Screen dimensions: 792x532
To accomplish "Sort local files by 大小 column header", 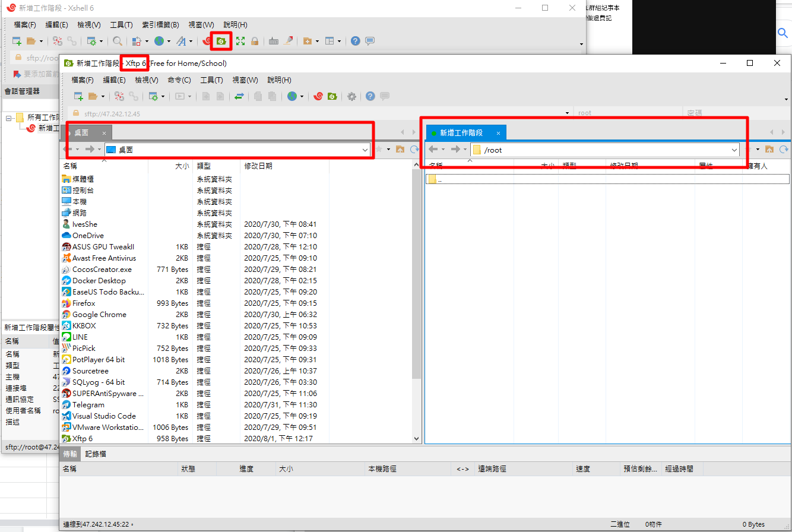I will 171,166.
